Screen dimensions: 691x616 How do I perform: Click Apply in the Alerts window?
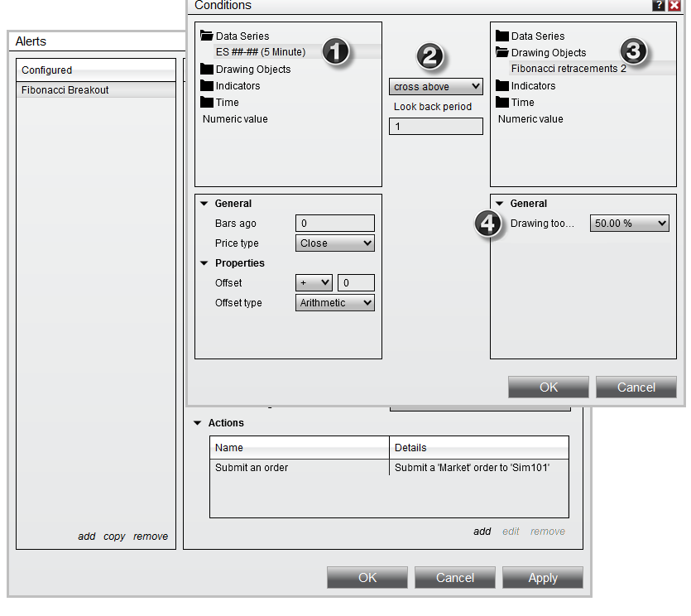pos(542,578)
